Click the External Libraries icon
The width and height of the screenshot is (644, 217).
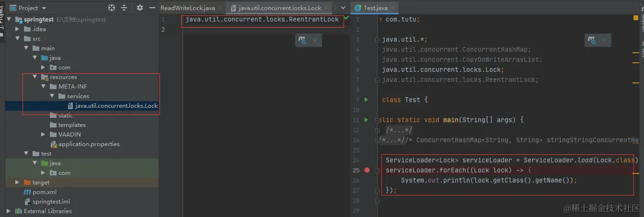(x=19, y=211)
